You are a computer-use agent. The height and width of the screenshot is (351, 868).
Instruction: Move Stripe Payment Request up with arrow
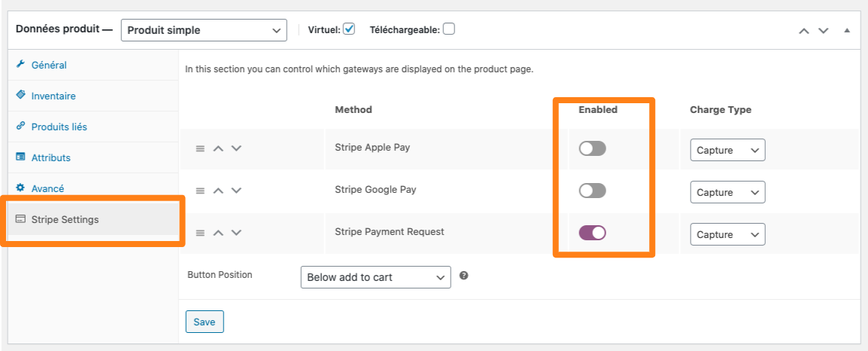[218, 232]
